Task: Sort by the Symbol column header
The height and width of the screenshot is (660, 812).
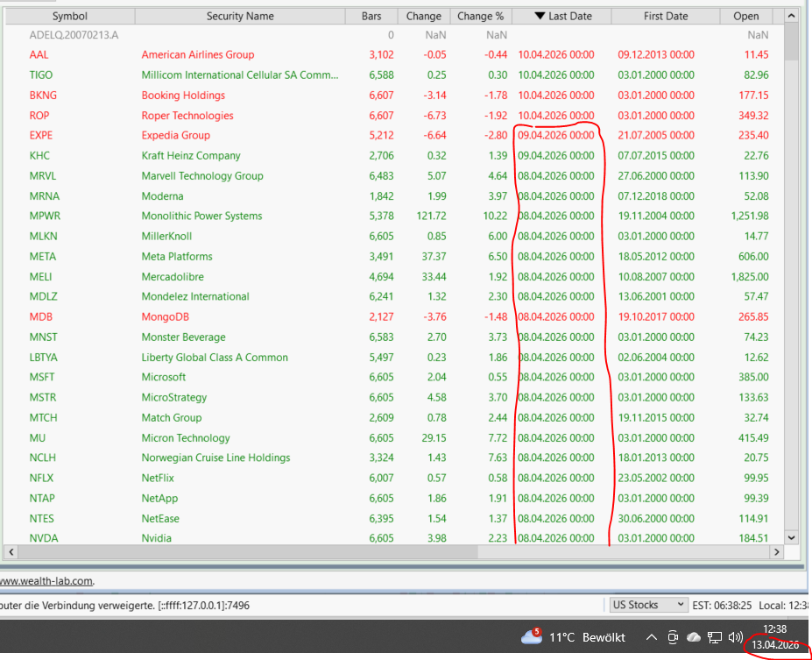Action: pyautogui.click(x=70, y=16)
